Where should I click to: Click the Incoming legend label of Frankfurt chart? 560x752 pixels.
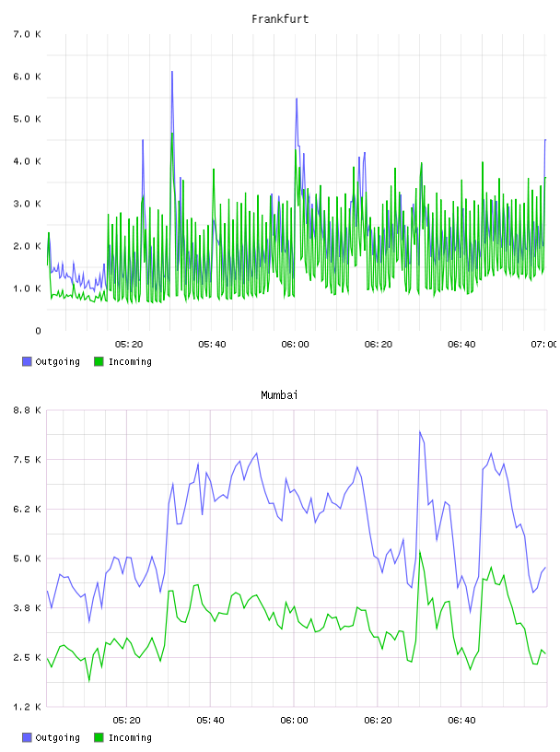click(130, 361)
